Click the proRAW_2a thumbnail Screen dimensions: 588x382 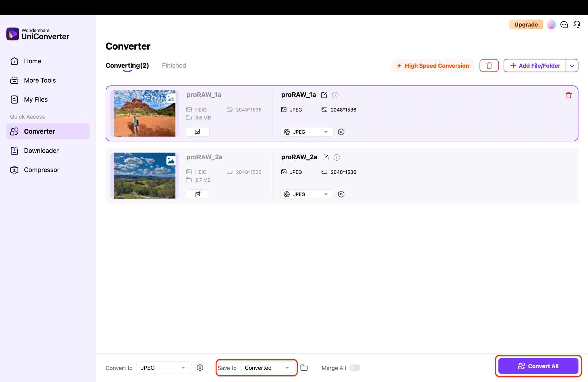[144, 176]
